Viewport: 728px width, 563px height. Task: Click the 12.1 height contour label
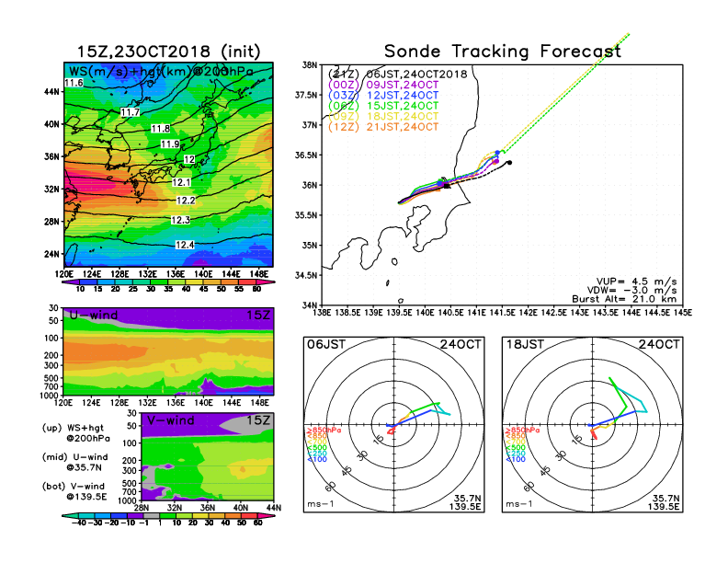(x=180, y=183)
